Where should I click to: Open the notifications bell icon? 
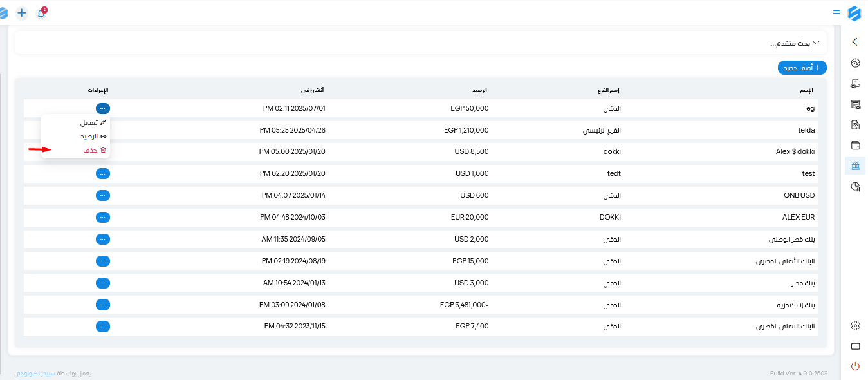41,12
